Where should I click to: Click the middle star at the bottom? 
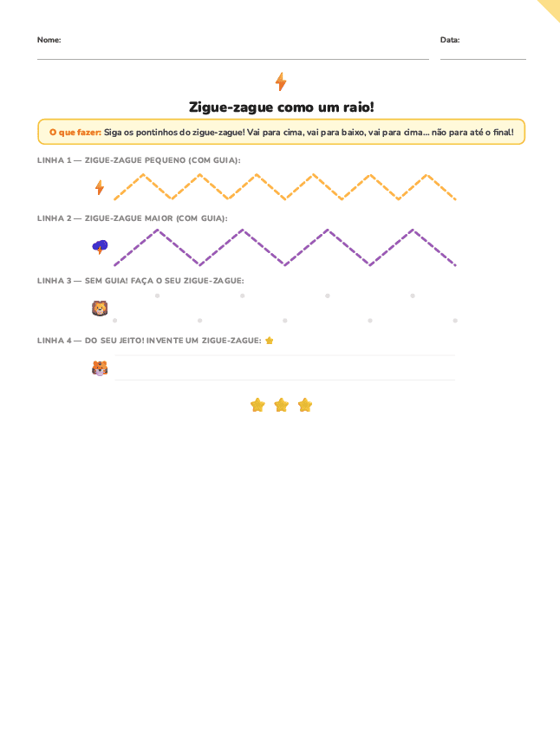coord(281,405)
